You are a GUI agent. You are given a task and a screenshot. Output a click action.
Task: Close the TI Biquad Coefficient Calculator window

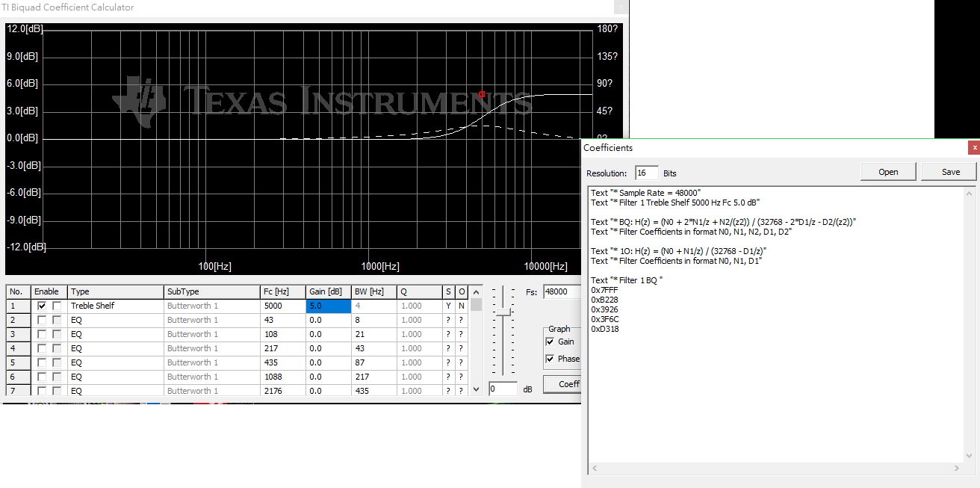(621, 7)
